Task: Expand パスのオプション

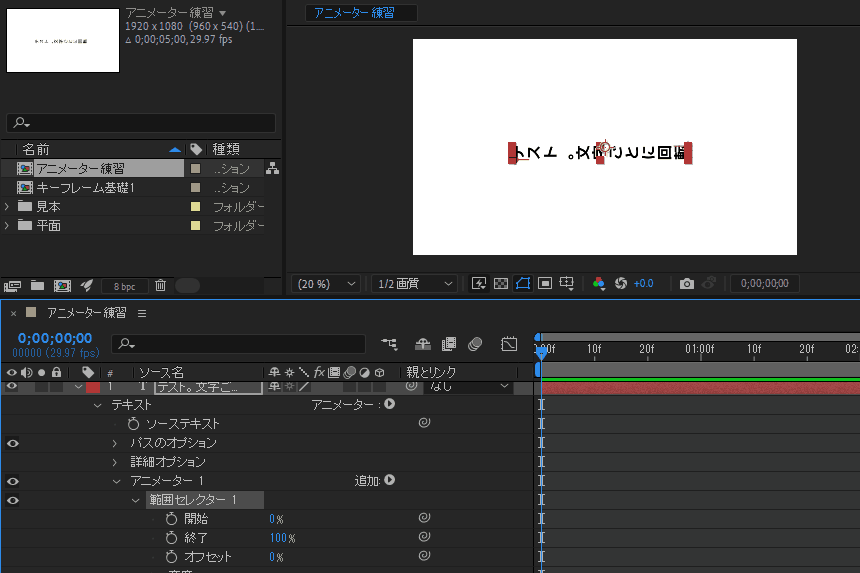Action: (x=115, y=443)
